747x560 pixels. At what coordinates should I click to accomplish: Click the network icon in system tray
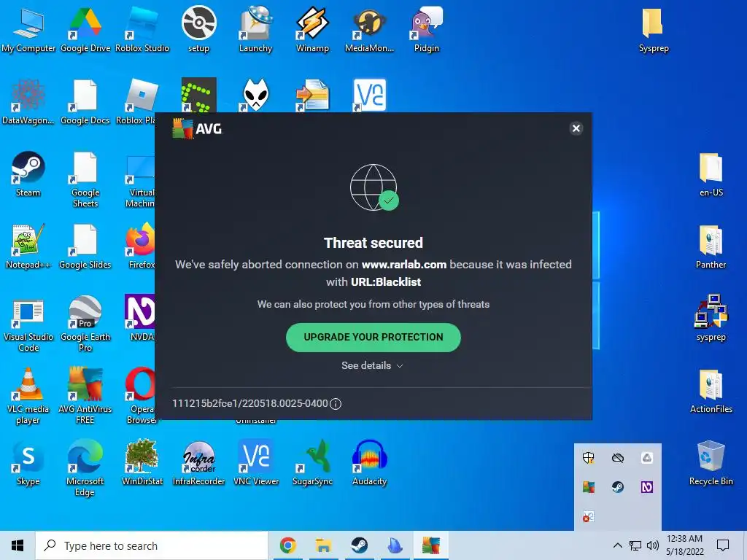point(635,545)
